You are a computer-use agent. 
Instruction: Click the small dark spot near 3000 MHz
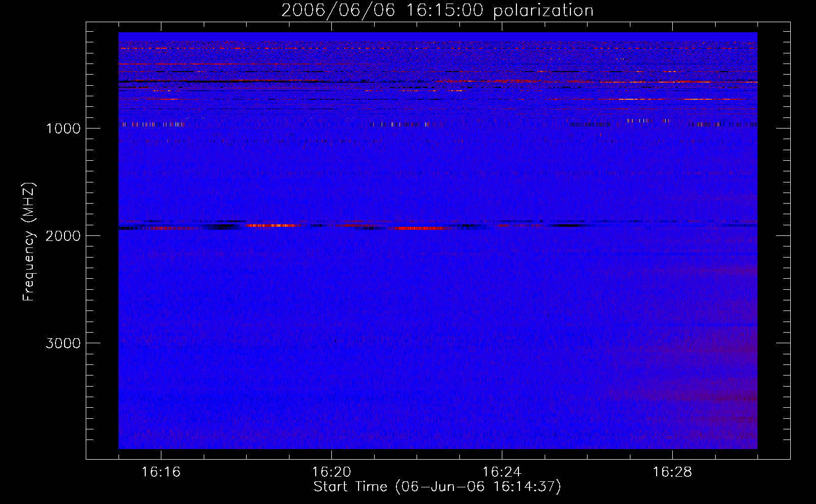[335, 341]
